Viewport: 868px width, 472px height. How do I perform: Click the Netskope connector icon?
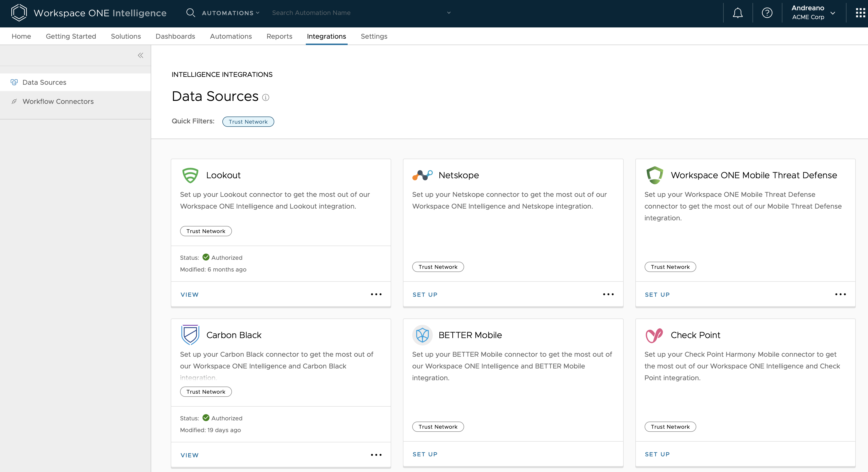pos(422,175)
